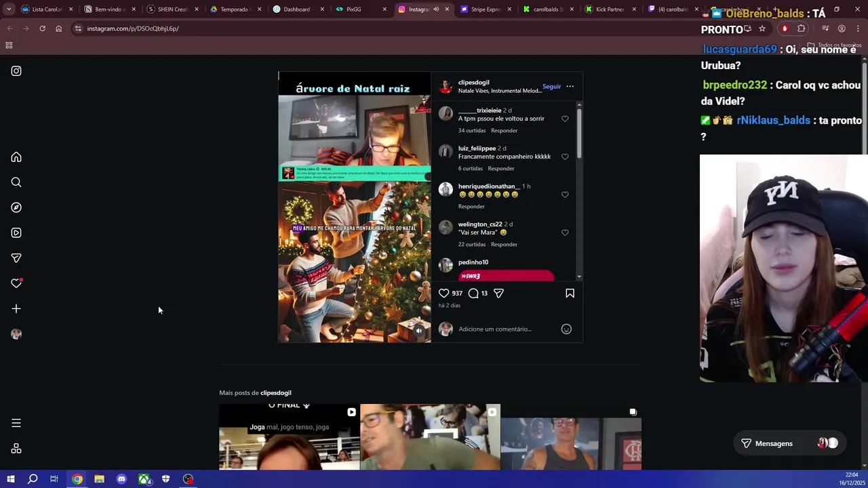
Task: Open post options three-dots menu
Action: tap(570, 87)
